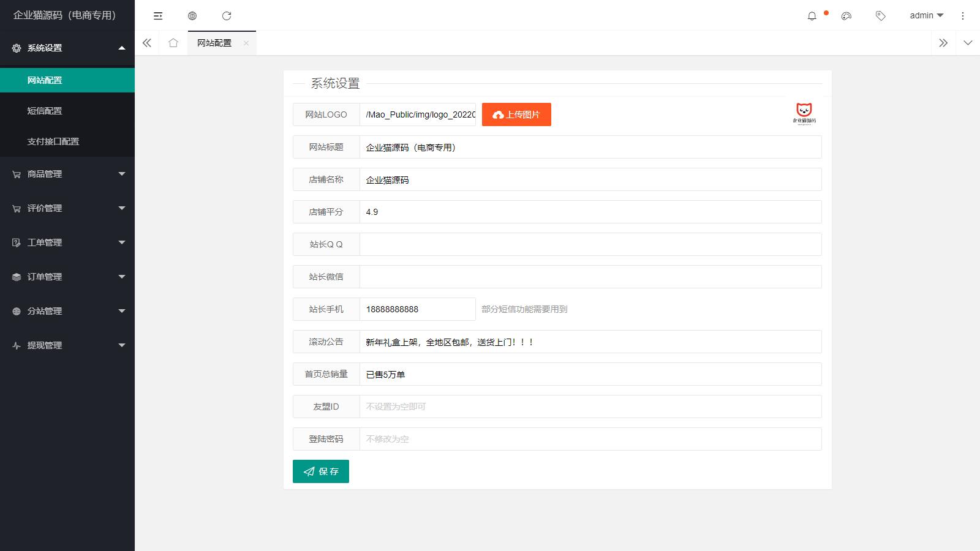Click the home icon in tab bar
This screenshot has width=980, height=551.
(173, 43)
